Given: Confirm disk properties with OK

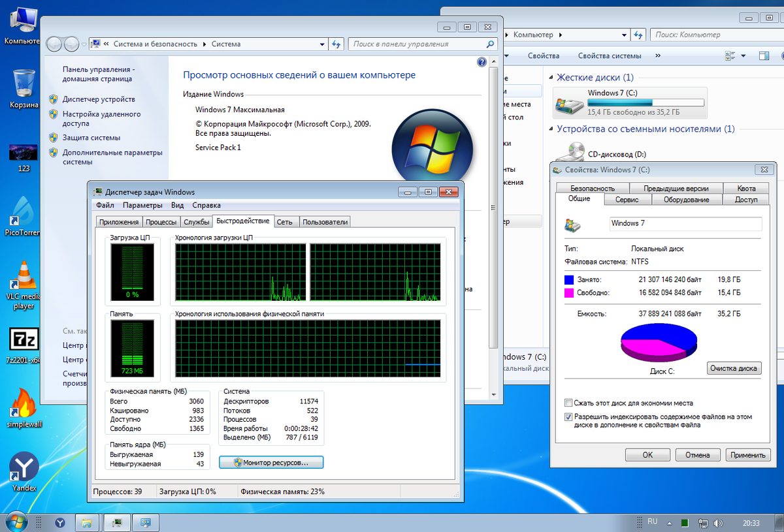Looking at the screenshot, I should pos(647,455).
